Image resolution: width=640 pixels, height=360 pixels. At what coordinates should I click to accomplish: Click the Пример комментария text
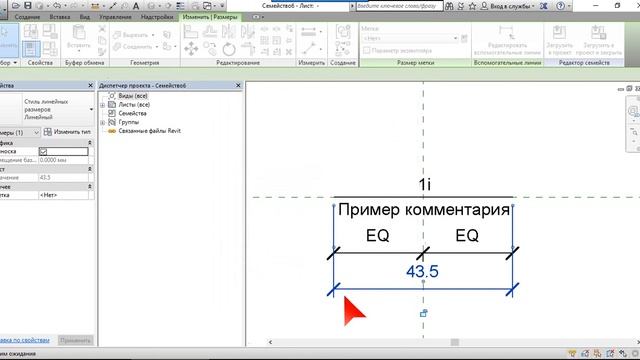point(424,210)
